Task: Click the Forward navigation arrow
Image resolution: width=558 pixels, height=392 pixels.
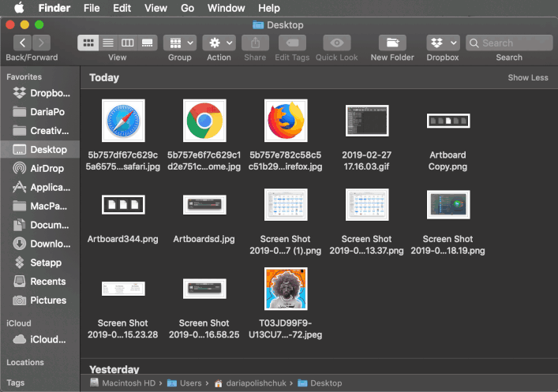Action: click(x=41, y=43)
